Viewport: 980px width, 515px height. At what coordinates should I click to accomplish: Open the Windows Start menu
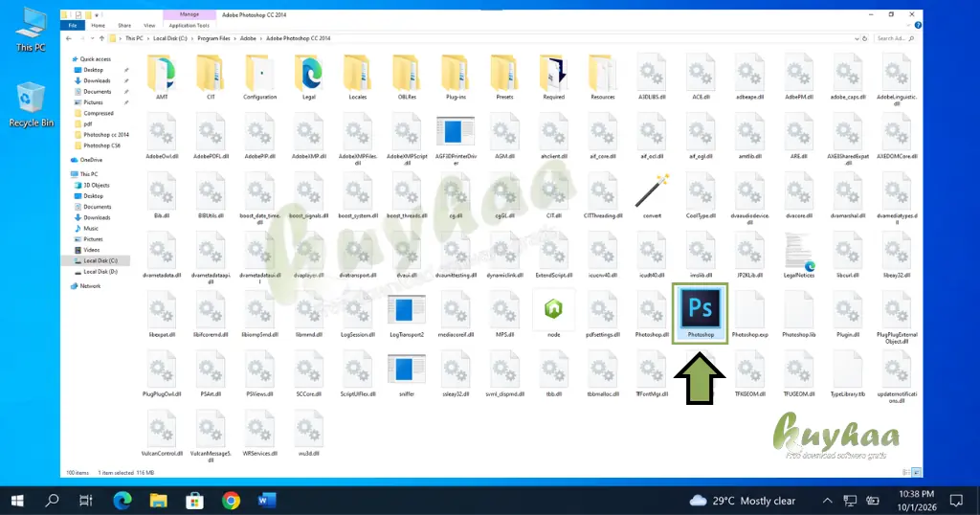pos(17,501)
